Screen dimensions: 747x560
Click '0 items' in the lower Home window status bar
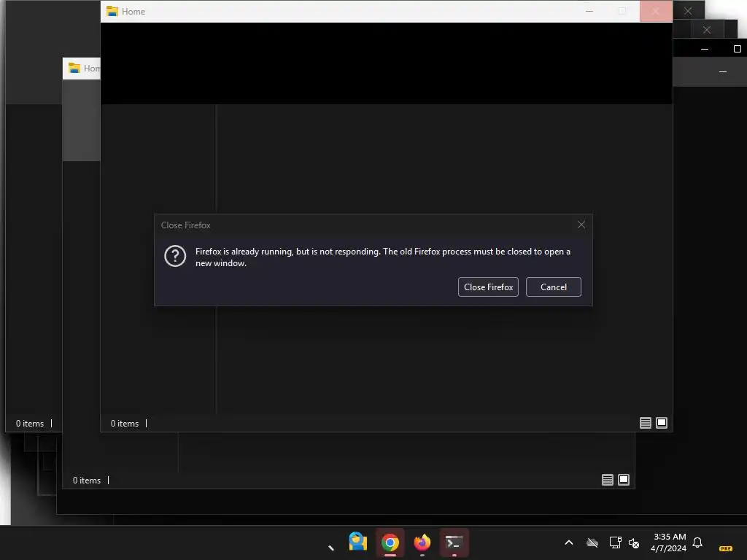pyautogui.click(x=87, y=481)
